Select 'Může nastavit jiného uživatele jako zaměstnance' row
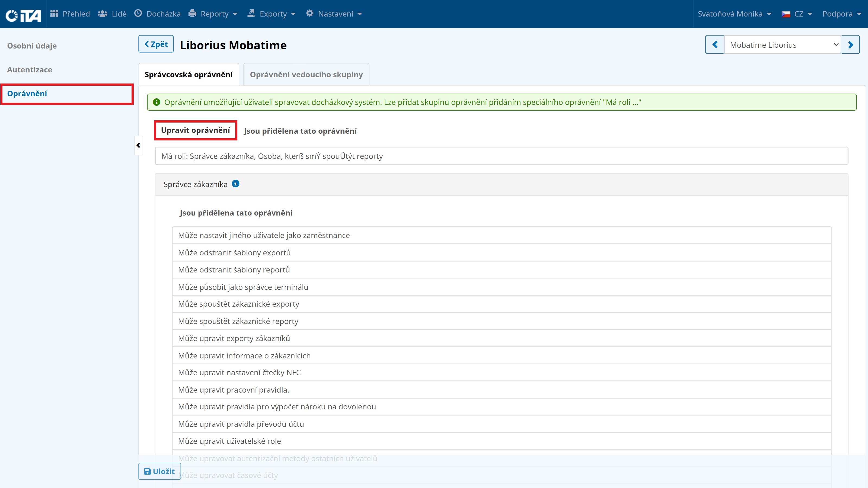The height and width of the screenshot is (488, 868). point(502,235)
